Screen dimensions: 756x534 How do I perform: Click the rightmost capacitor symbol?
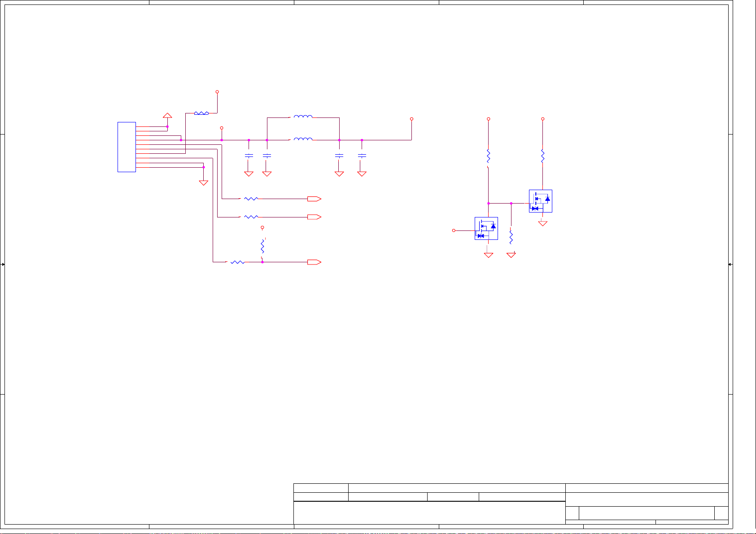(x=362, y=156)
